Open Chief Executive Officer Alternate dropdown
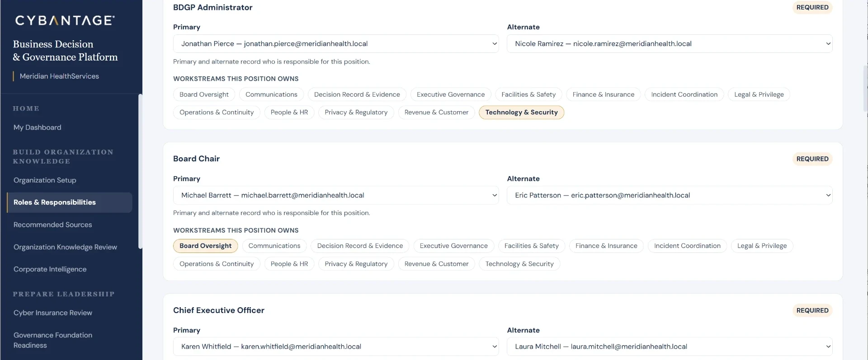This screenshot has width=868, height=360. click(670, 346)
